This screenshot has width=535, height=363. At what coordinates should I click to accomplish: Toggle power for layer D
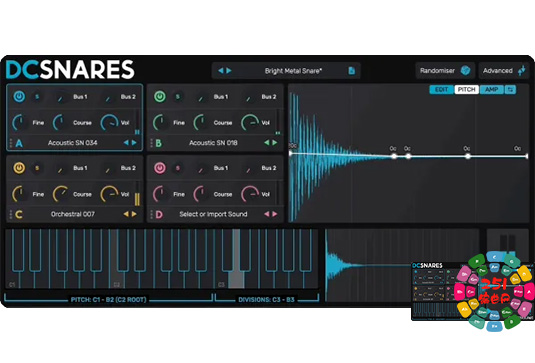160,168
